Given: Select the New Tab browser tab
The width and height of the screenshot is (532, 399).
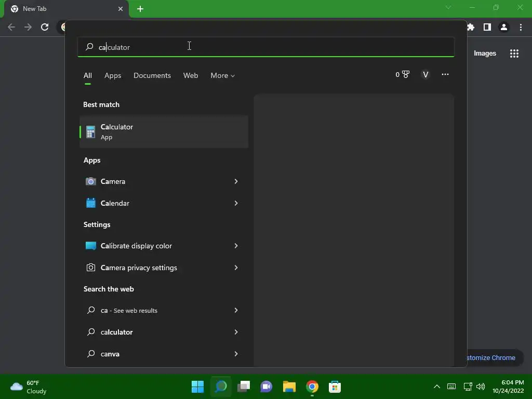Looking at the screenshot, I should (x=66, y=9).
